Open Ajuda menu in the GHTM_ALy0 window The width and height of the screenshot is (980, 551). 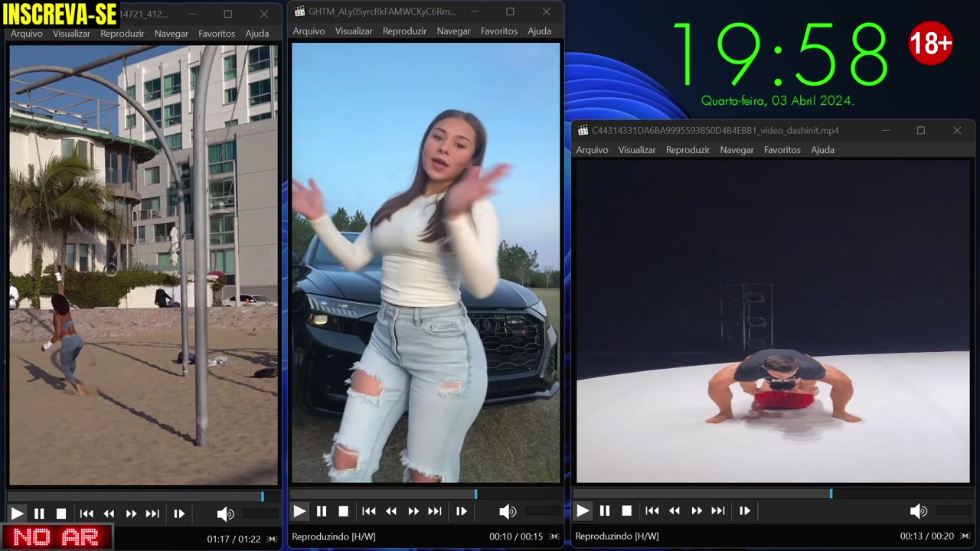point(540,31)
